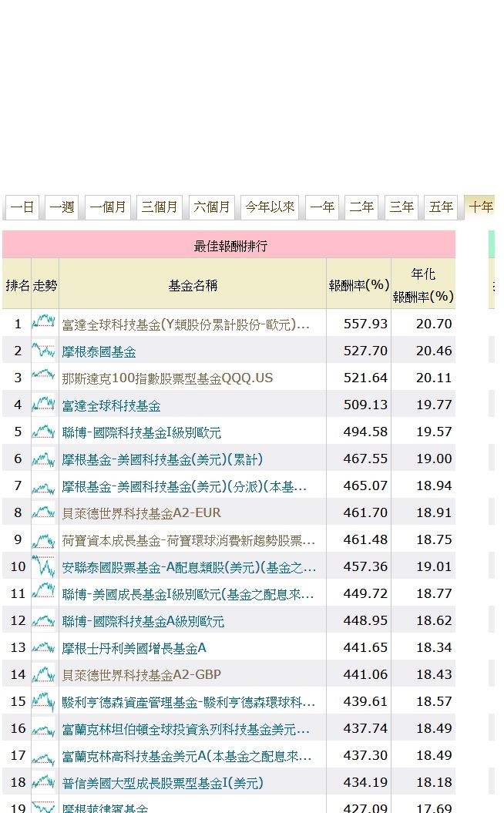Switch to the 一年 period tab

click(322, 207)
